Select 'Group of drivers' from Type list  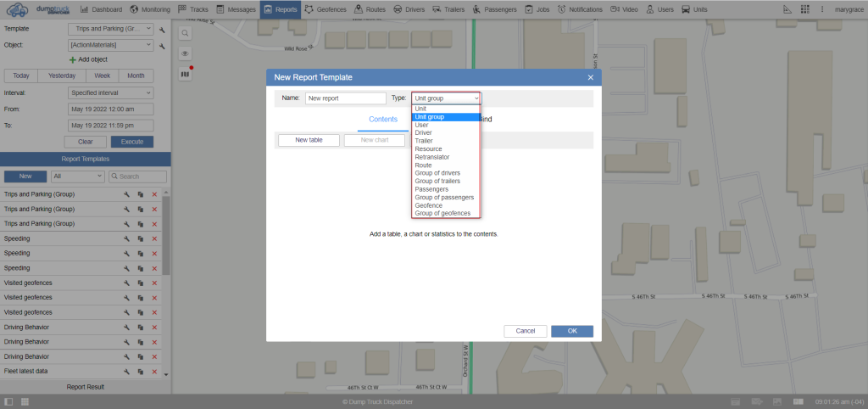[x=437, y=173]
